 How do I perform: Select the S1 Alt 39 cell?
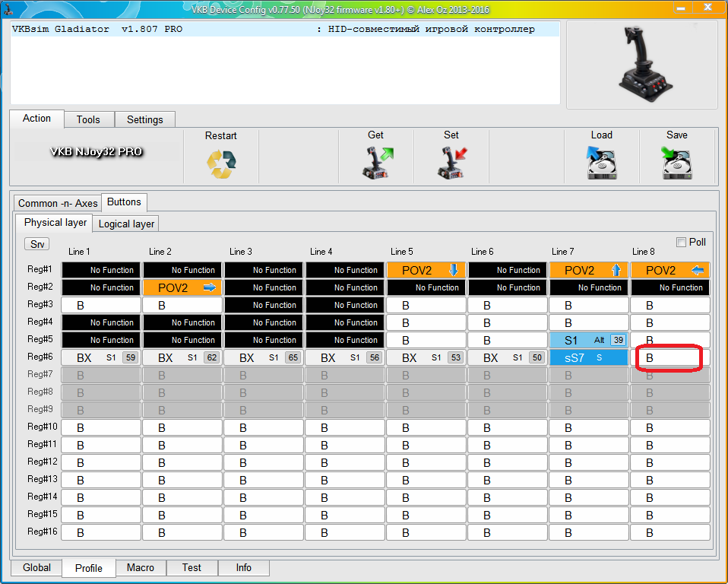(588, 340)
